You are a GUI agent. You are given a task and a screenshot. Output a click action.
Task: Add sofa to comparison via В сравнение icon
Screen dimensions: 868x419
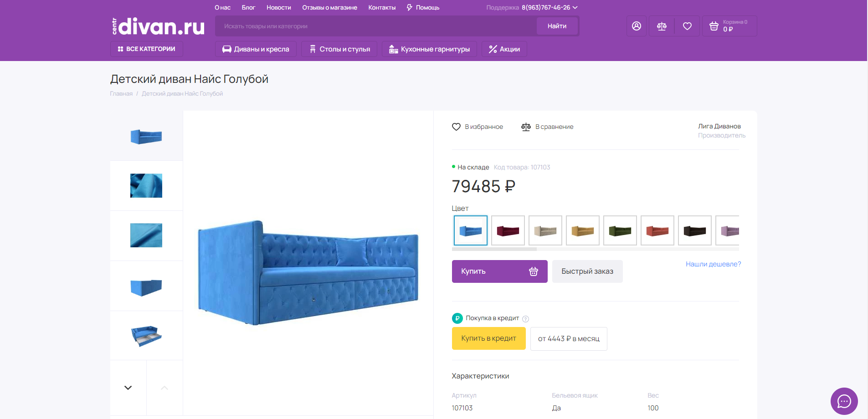point(526,127)
